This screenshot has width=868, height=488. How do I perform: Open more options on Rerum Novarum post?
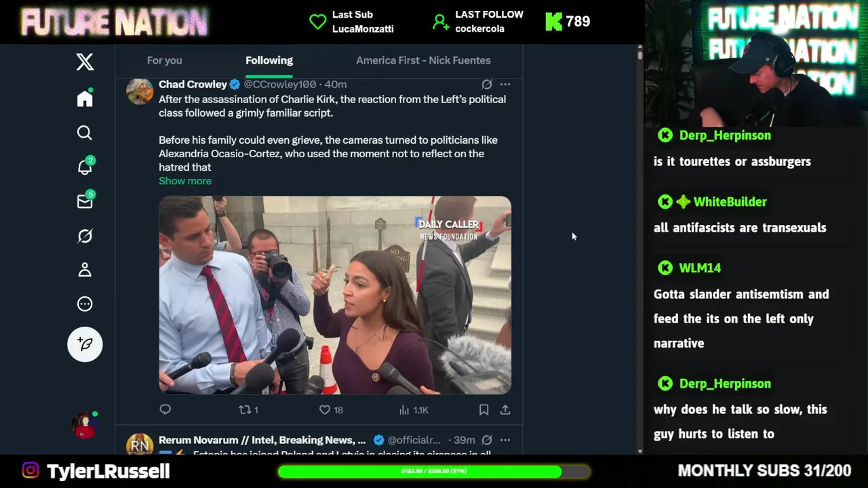click(505, 440)
